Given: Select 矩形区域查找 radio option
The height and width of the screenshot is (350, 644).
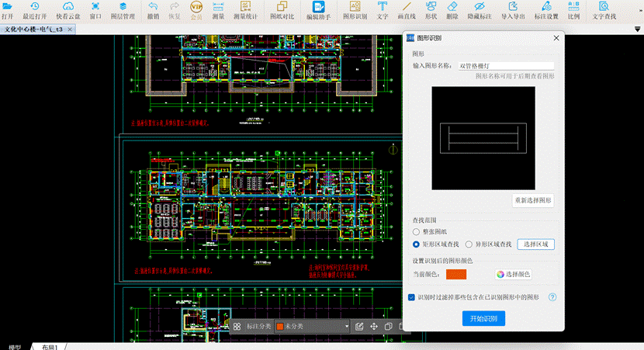Looking at the screenshot, I should point(416,244).
